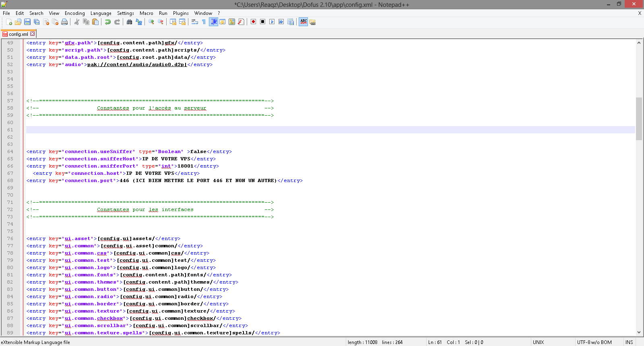Create a new file with New icon
Viewport: 644px width, 346px height.
[9, 22]
